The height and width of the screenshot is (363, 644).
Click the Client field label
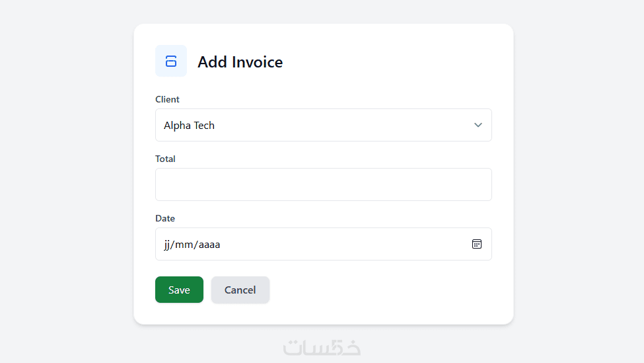point(167,99)
